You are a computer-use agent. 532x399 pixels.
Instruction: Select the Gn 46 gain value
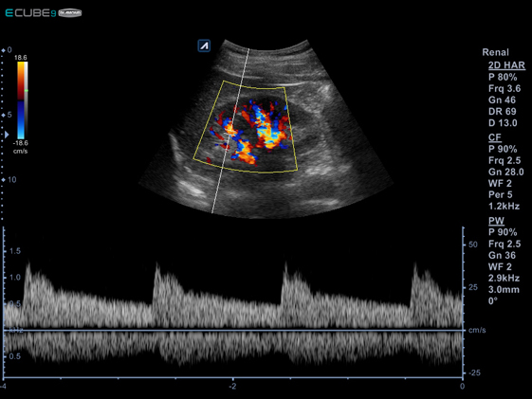(502, 100)
